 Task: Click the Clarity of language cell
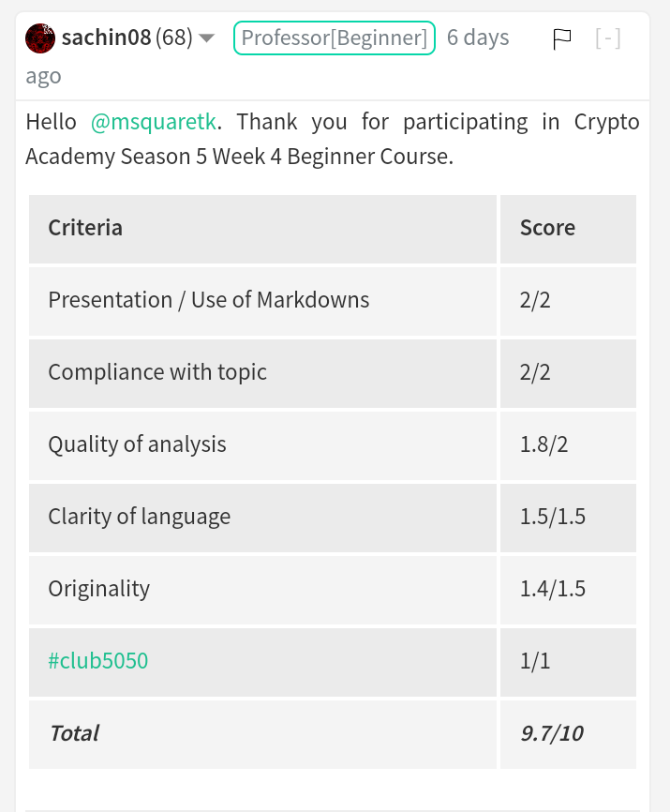click(x=139, y=517)
